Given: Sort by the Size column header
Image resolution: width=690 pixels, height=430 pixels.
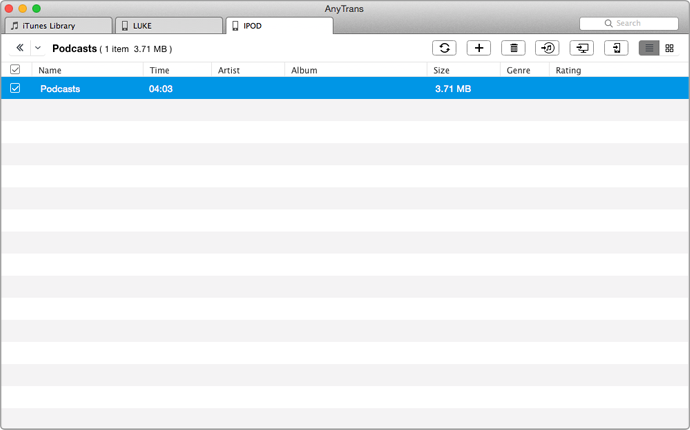Looking at the screenshot, I should click(x=441, y=70).
